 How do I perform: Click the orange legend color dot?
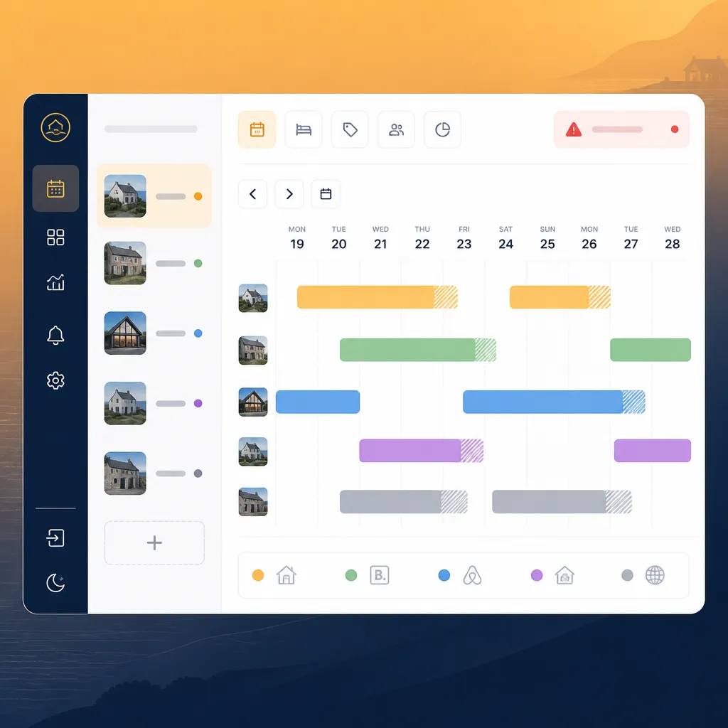[x=258, y=575]
